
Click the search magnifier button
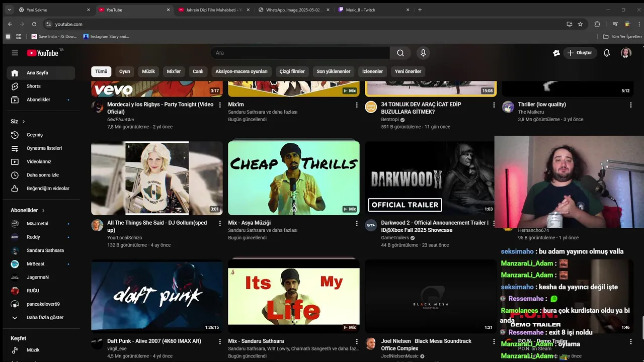[400, 53]
